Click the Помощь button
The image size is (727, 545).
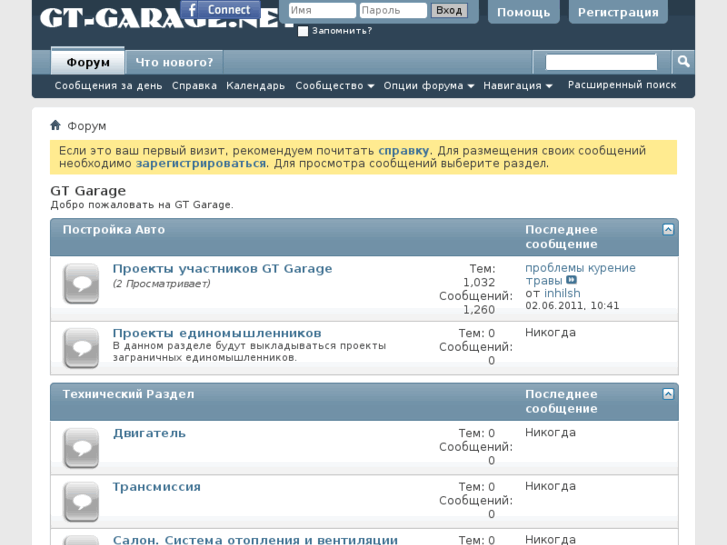[523, 12]
